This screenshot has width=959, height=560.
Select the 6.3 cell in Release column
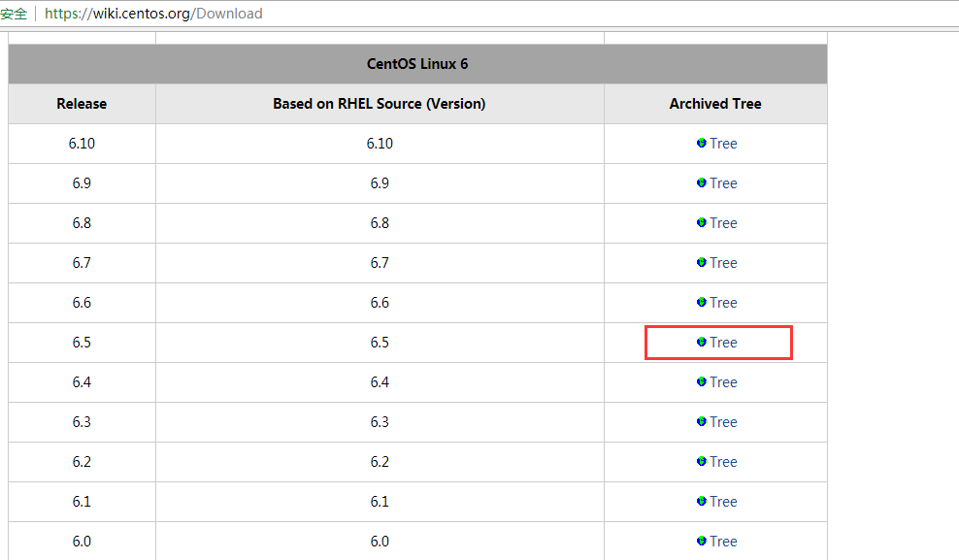click(x=82, y=422)
